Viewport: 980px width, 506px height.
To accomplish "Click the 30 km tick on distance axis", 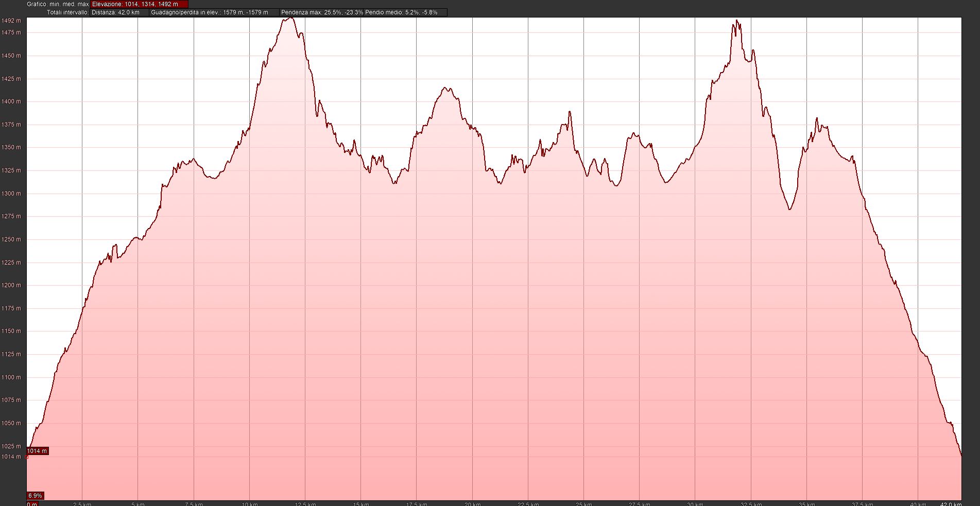I will pos(695,504).
